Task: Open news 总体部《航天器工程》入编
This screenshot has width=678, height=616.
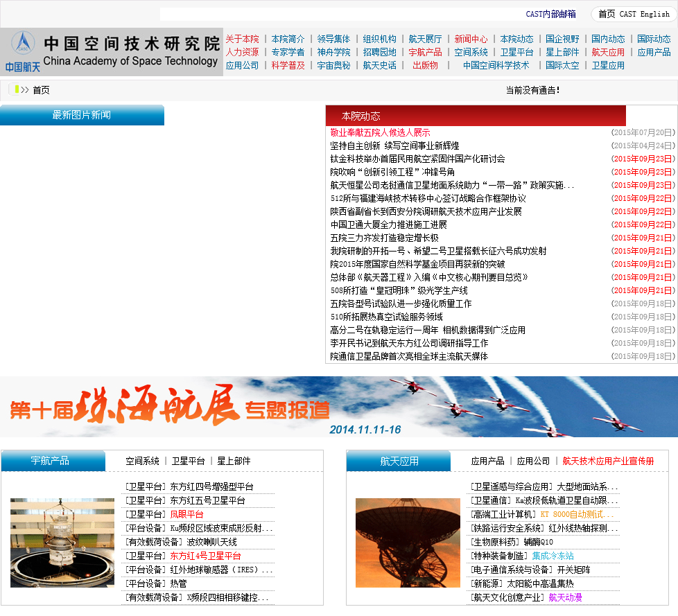Action: tap(429, 278)
